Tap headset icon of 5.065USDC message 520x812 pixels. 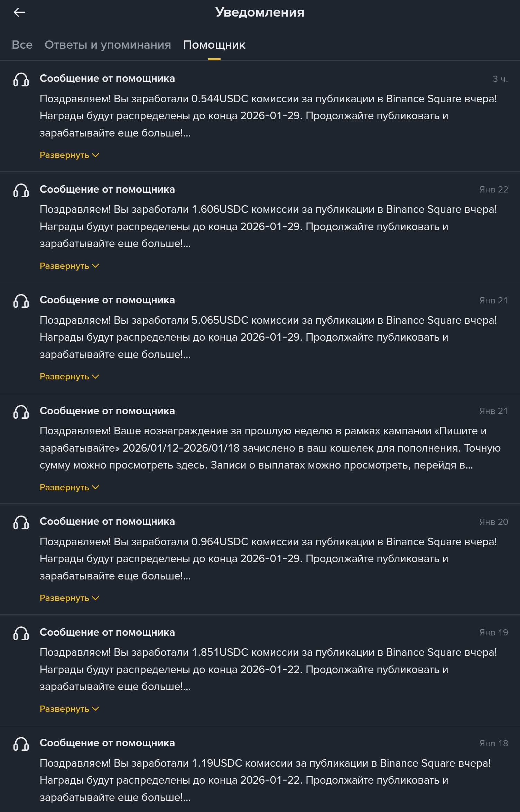(x=21, y=301)
